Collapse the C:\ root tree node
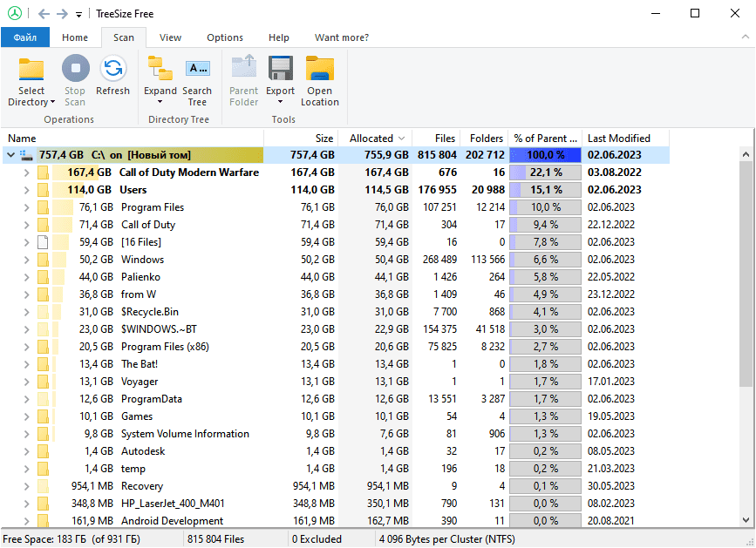Image resolution: width=756 pixels, height=548 pixels. (10, 155)
